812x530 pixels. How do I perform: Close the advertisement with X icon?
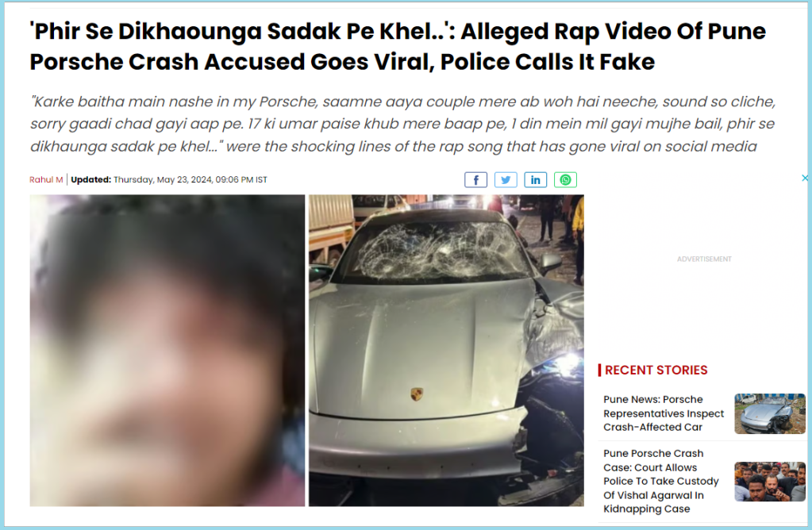(806, 178)
